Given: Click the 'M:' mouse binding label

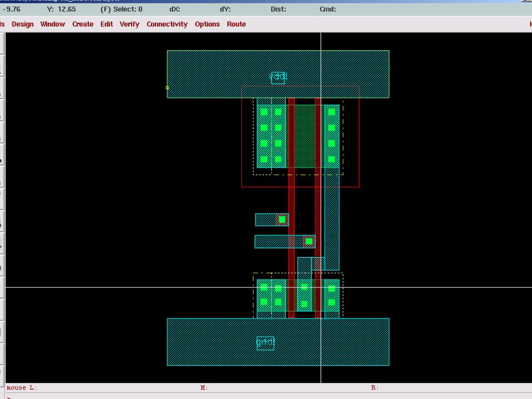Looking at the screenshot, I should point(204,388).
